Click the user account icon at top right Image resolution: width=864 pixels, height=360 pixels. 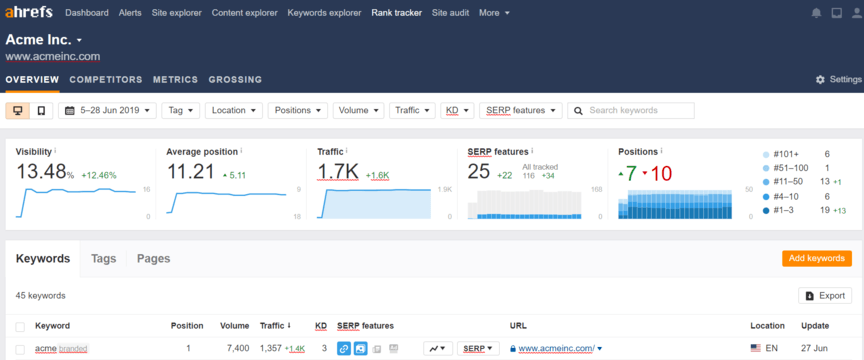click(x=857, y=13)
